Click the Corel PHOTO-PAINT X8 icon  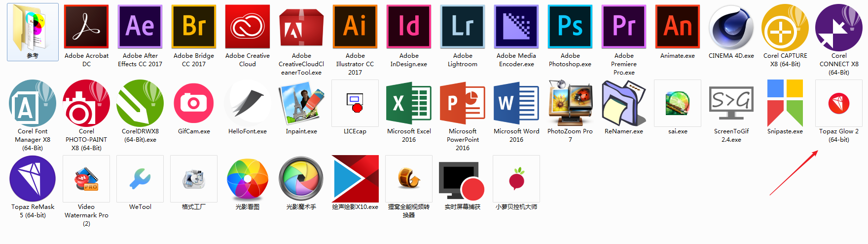point(86,103)
